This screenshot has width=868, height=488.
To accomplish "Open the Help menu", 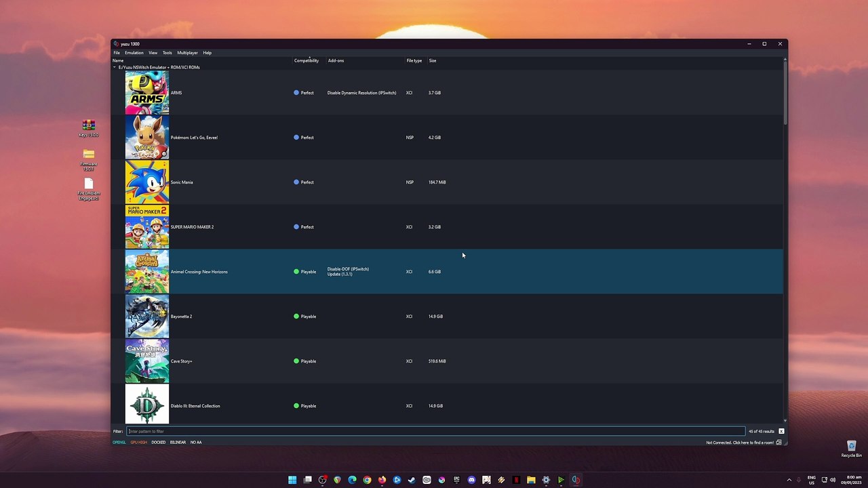I will pos(208,53).
